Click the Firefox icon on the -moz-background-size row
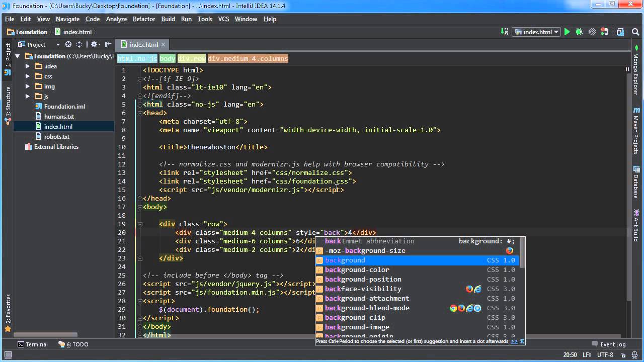This screenshot has height=362, width=644. [510, 250]
